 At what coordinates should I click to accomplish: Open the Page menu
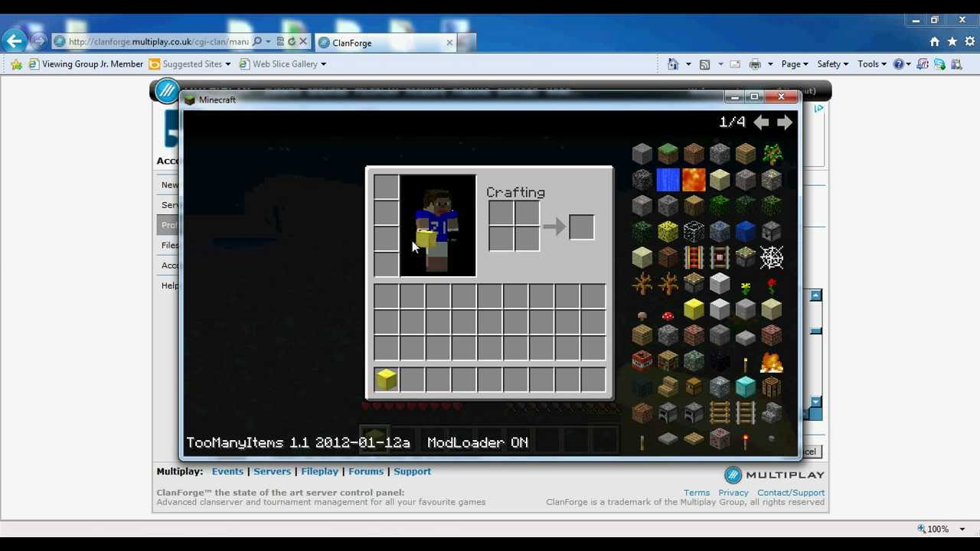click(x=795, y=64)
